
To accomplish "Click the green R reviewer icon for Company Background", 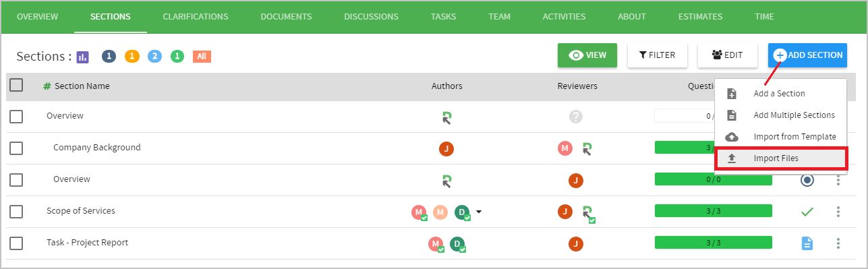I will click(587, 148).
